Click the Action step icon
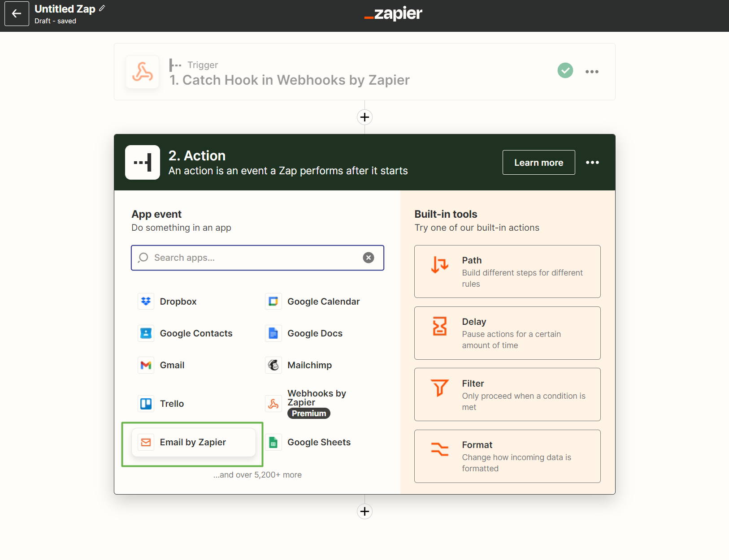729x560 pixels. click(x=143, y=162)
